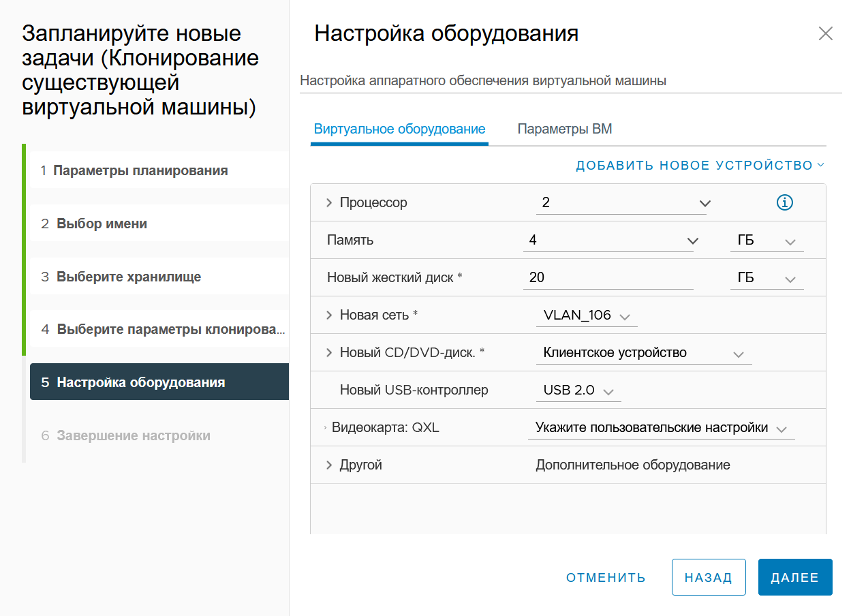Go to step 1 Параметры планирования
Image resolution: width=851 pixels, height=616 pixels.
(159, 170)
